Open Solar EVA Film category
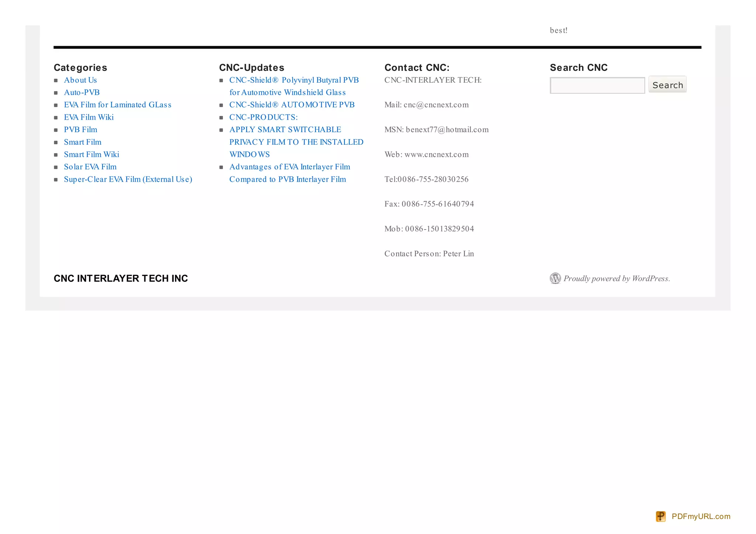The image size is (756, 534). click(x=90, y=167)
